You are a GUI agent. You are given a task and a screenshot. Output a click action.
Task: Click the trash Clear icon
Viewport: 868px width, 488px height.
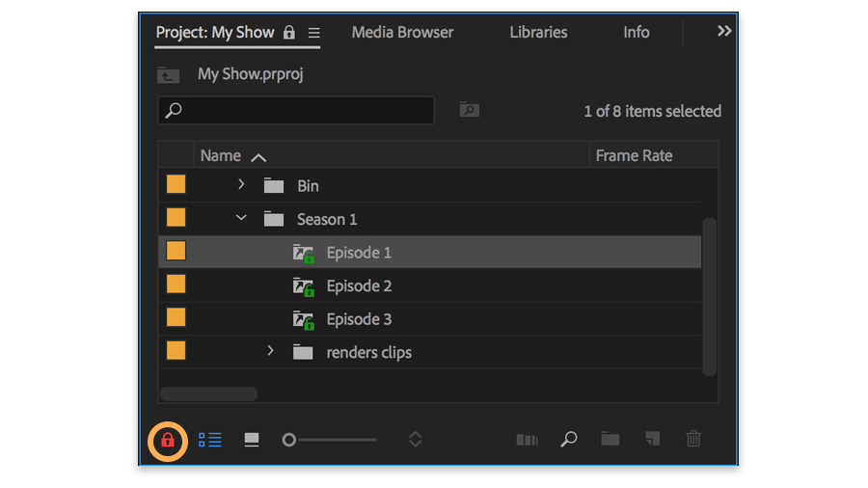(693, 440)
